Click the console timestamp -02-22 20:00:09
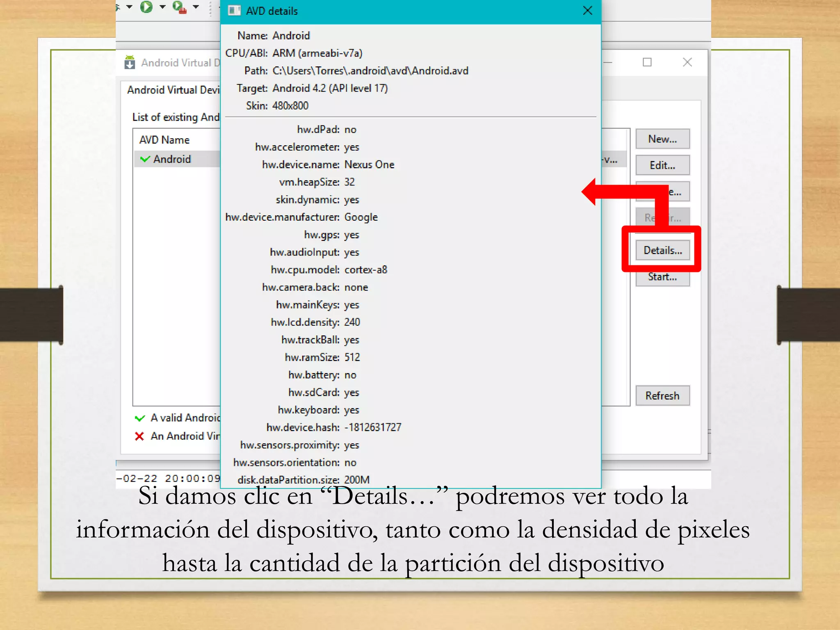Viewport: 840px width, 630px height. pyautogui.click(x=168, y=479)
